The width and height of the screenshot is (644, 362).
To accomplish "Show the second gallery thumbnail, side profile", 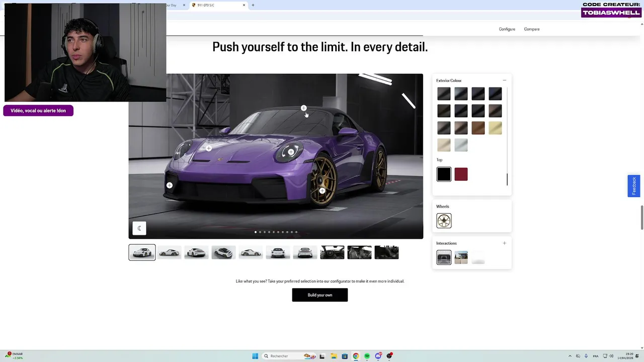I will [x=169, y=252].
